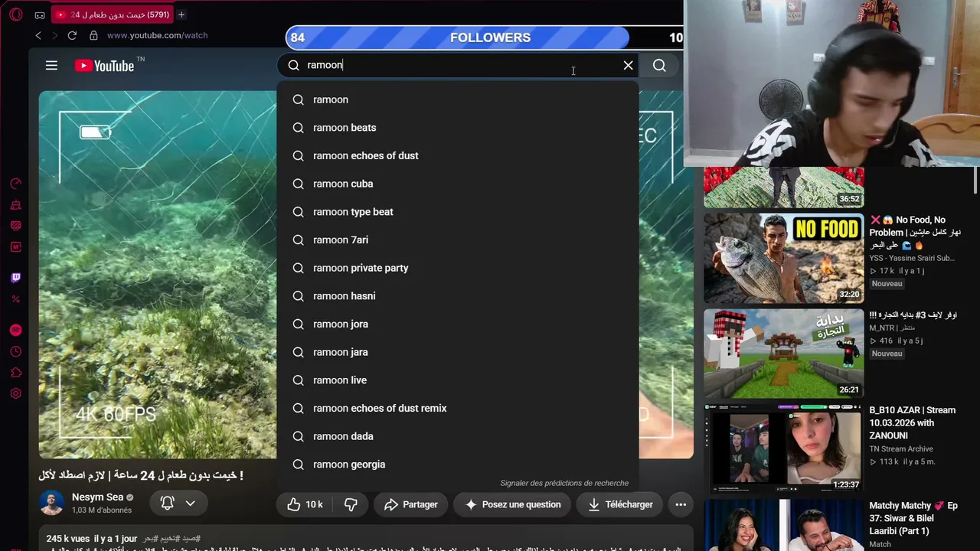
Task: Open browsing history clock icon
Action: click(15, 351)
